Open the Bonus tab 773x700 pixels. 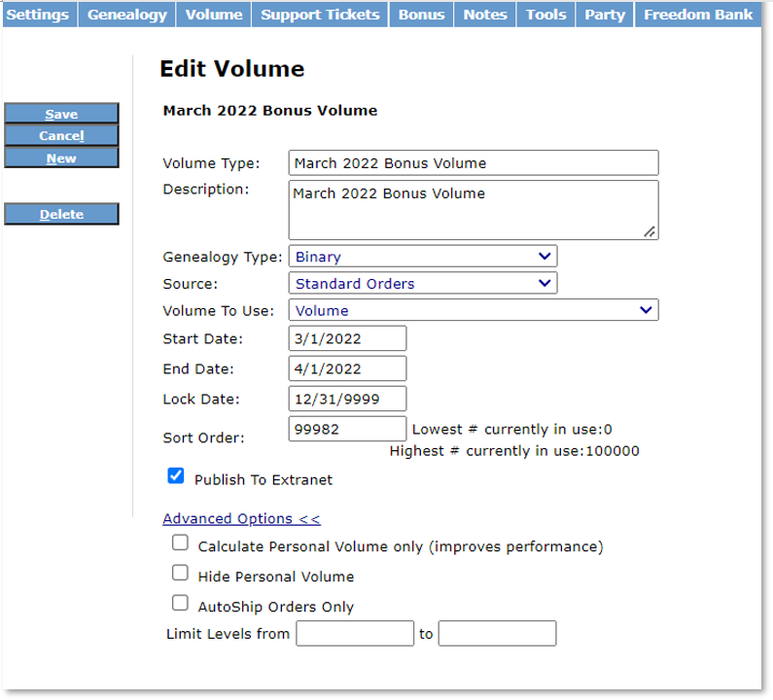(x=421, y=15)
